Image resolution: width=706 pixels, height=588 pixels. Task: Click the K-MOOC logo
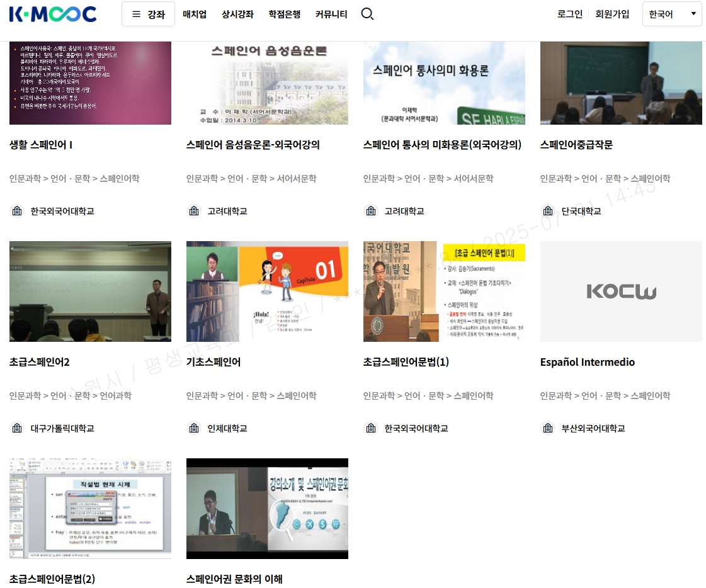click(53, 14)
